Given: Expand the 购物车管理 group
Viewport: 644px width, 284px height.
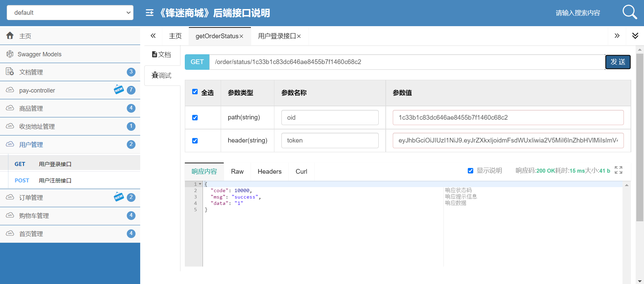Looking at the screenshot, I should pos(70,216).
